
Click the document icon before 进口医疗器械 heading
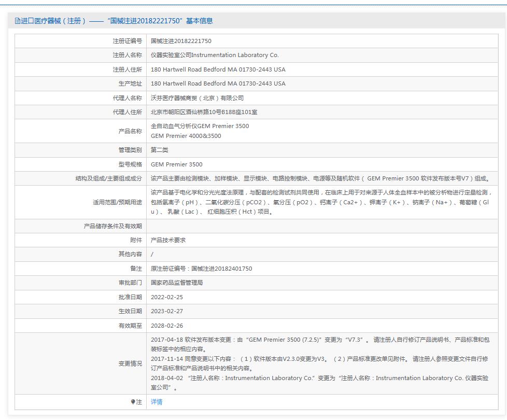coord(18,21)
